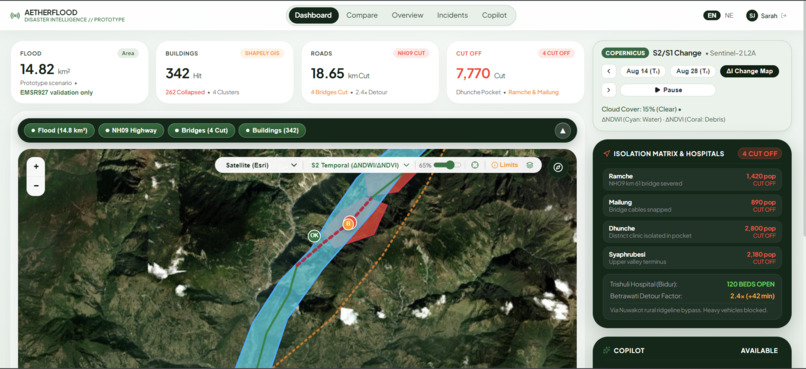Go to previous Sentinel date with left chevron
The width and height of the screenshot is (806, 369).
608,71
